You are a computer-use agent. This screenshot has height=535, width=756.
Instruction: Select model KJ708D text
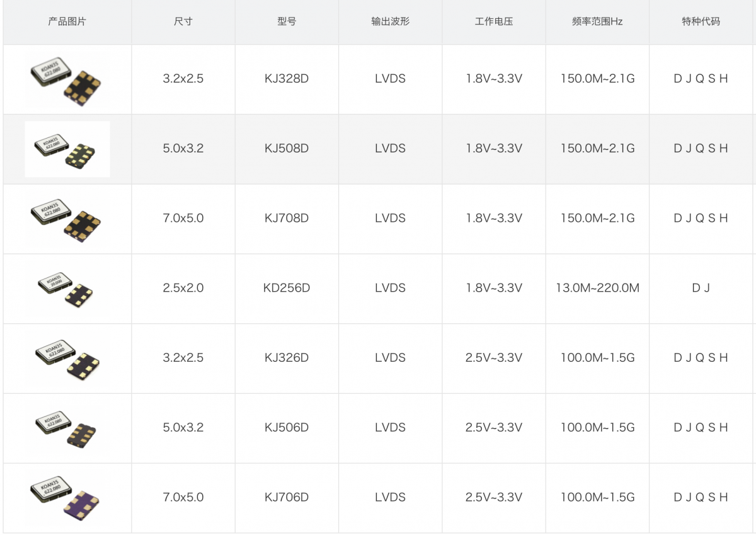point(287,219)
